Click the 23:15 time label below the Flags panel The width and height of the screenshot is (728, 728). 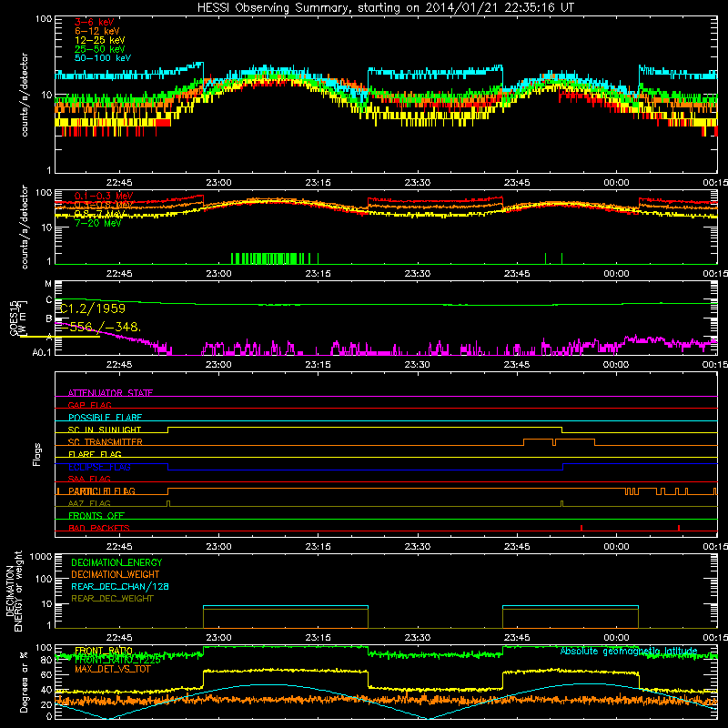point(318,547)
